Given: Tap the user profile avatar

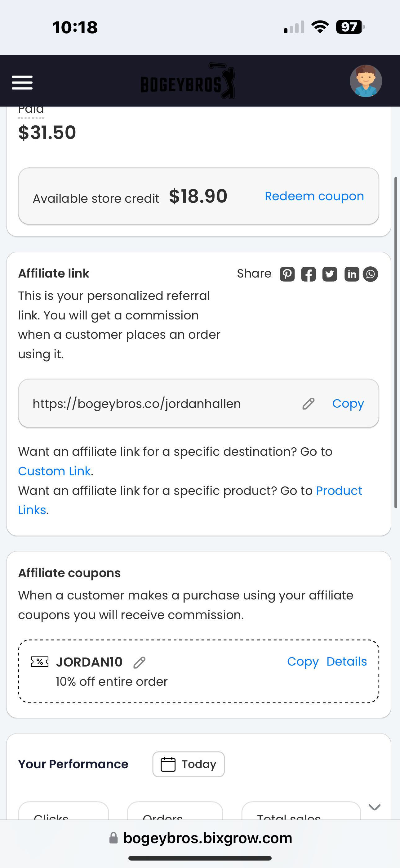Looking at the screenshot, I should (x=365, y=81).
